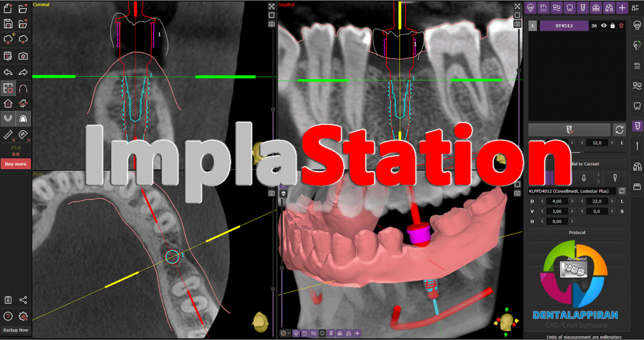Hide implant ST4512 with eye icon
This screenshot has width=644, height=340.
click(x=604, y=26)
